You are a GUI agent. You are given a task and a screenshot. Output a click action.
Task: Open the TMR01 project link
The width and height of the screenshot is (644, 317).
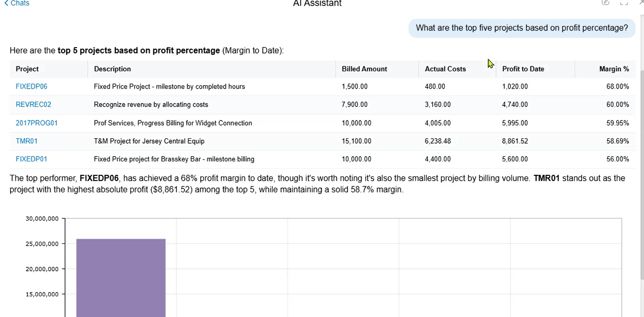coord(27,141)
